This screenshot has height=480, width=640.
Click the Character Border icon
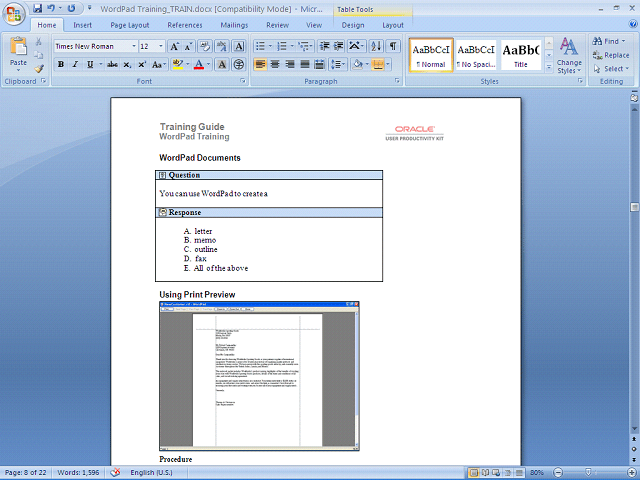click(239, 47)
